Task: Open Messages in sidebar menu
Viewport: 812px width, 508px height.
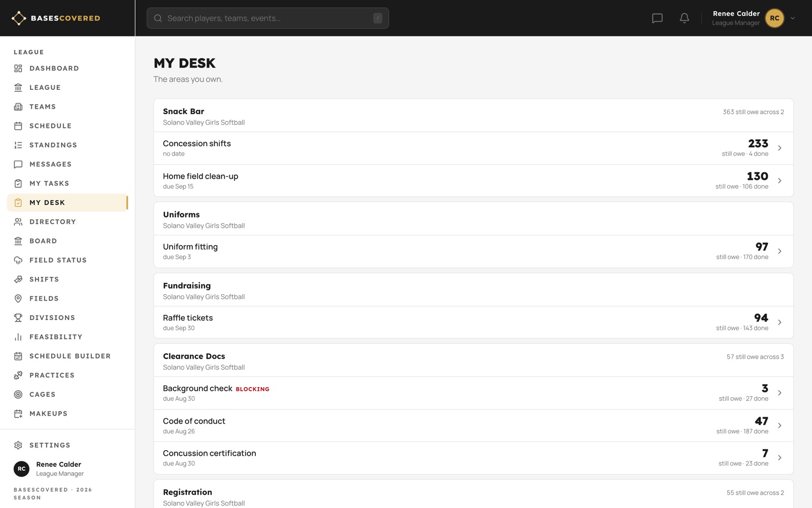Action: 67,165
